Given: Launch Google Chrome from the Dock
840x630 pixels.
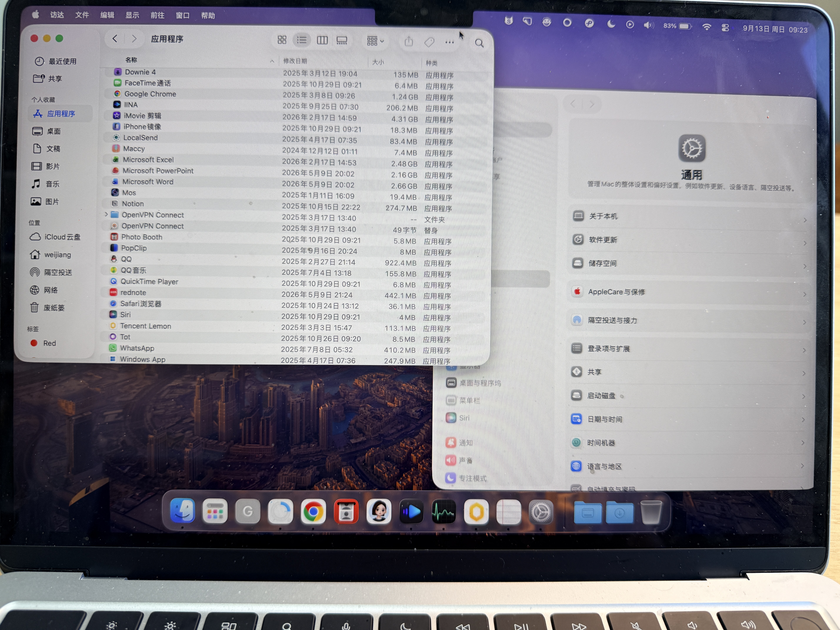Looking at the screenshot, I should (x=313, y=511).
